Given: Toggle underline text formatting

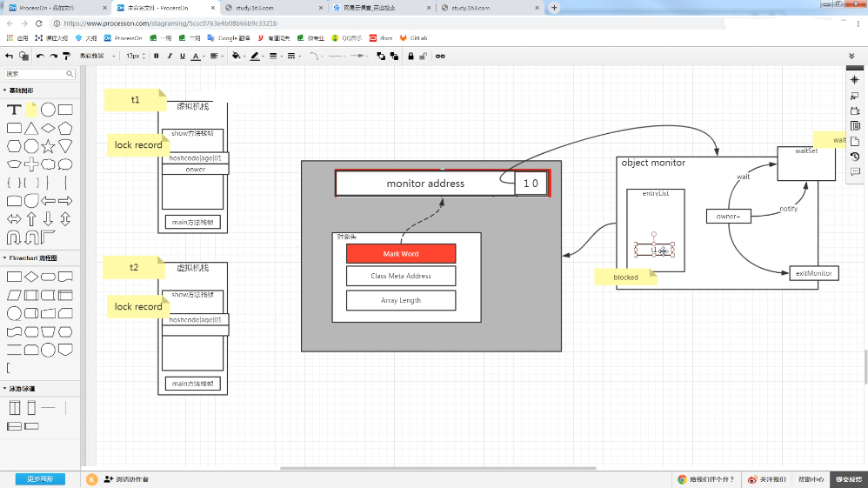Looking at the screenshot, I should (182, 56).
